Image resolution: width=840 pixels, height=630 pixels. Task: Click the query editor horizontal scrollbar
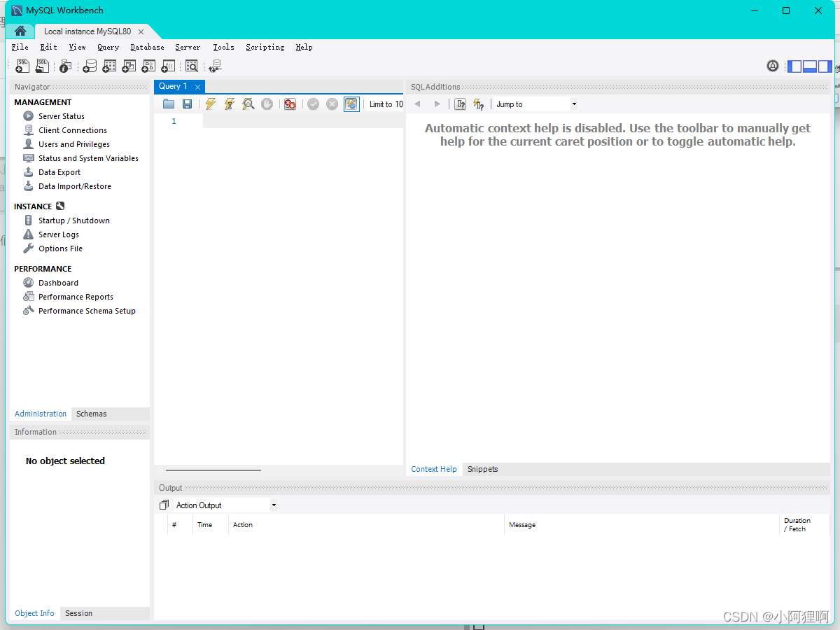coord(213,470)
